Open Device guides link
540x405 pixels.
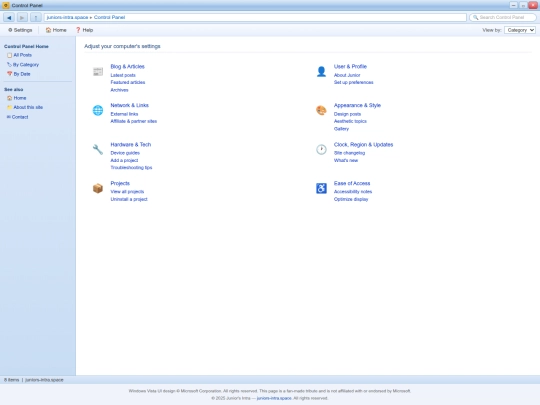125,153
